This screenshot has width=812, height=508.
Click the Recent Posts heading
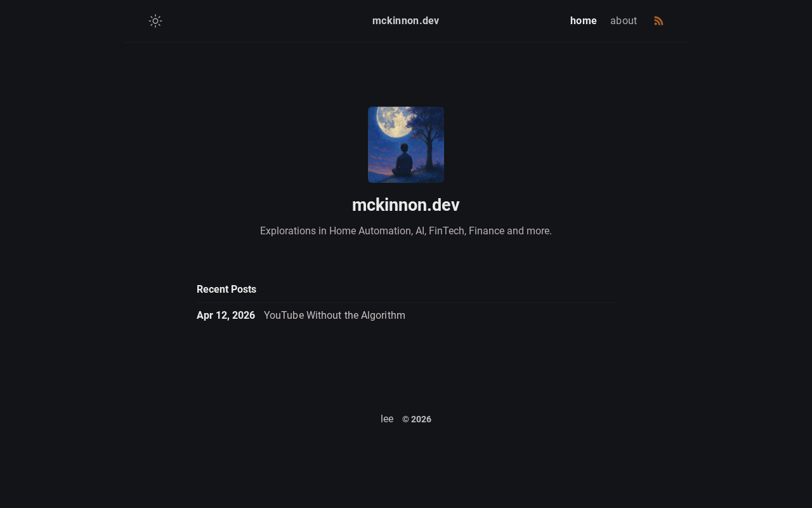pos(226,290)
